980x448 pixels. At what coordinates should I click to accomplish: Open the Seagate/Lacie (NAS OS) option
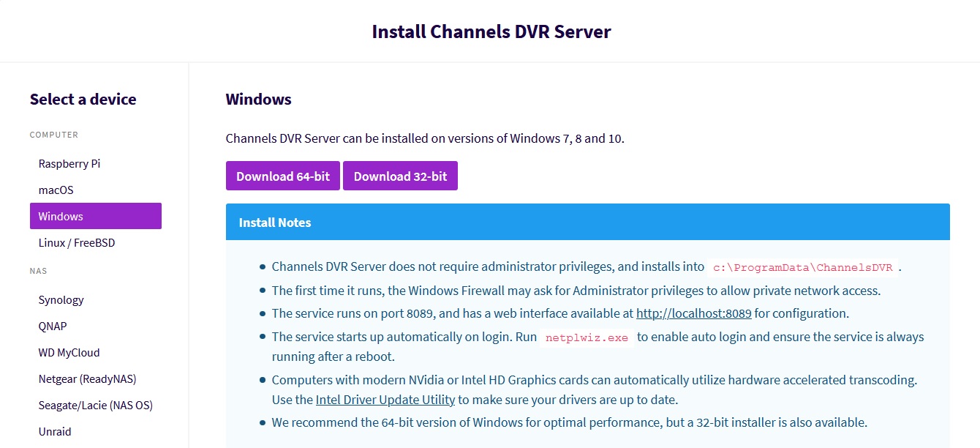95,406
